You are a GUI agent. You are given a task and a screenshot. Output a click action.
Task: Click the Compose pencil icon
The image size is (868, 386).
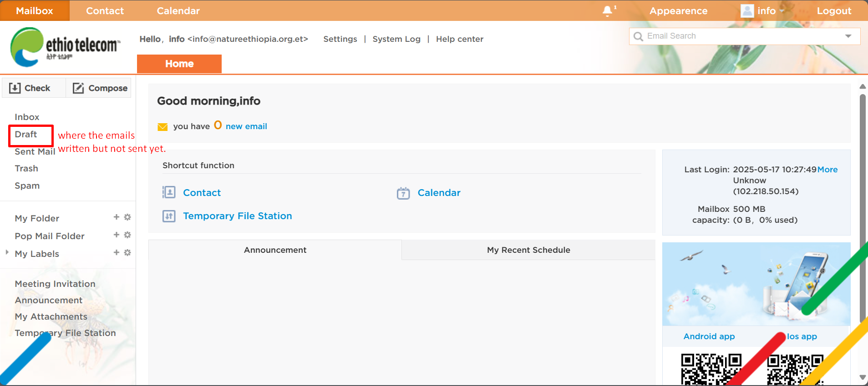tap(78, 88)
